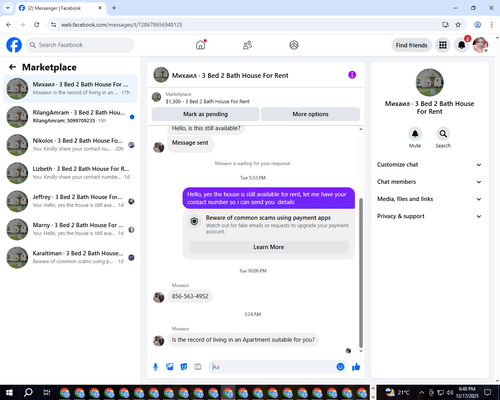The image size is (500, 400).
Task: Open the $1,300 listing link
Action: (207, 101)
